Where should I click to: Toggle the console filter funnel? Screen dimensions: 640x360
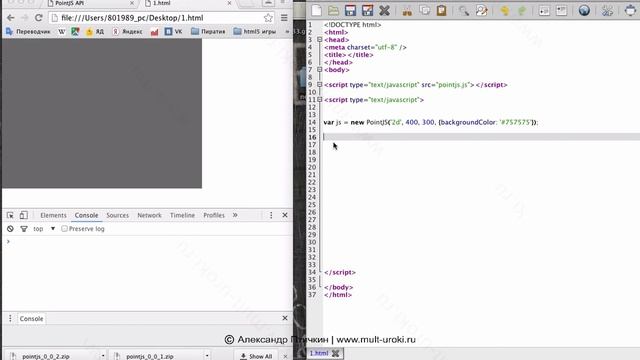tap(24, 229)
